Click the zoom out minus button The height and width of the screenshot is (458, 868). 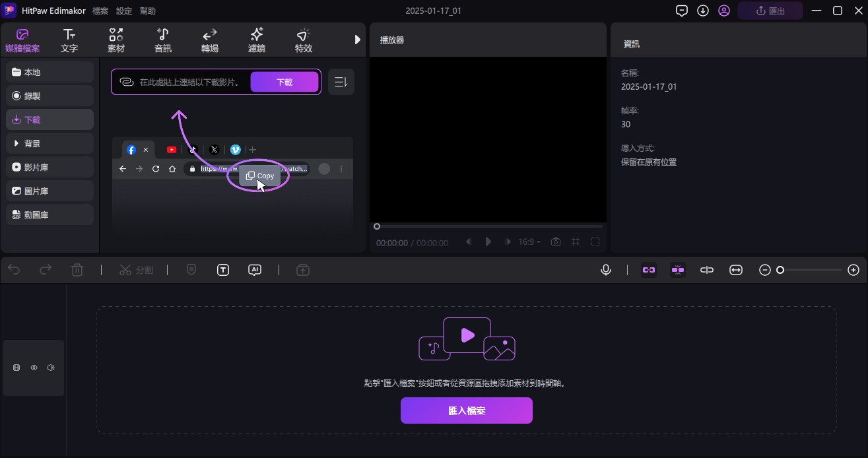tap(765, 270)
